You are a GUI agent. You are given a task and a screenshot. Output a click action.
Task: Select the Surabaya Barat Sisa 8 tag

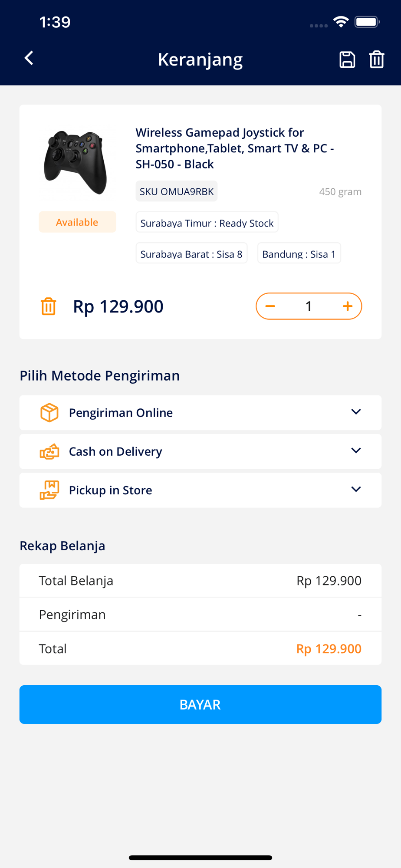tap(191, 253)
